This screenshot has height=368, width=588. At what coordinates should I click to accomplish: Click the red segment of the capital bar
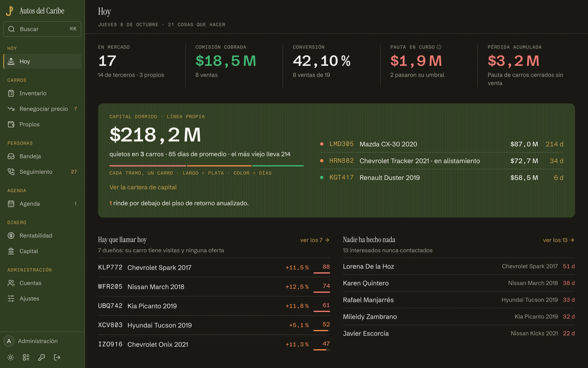(148, 166)
